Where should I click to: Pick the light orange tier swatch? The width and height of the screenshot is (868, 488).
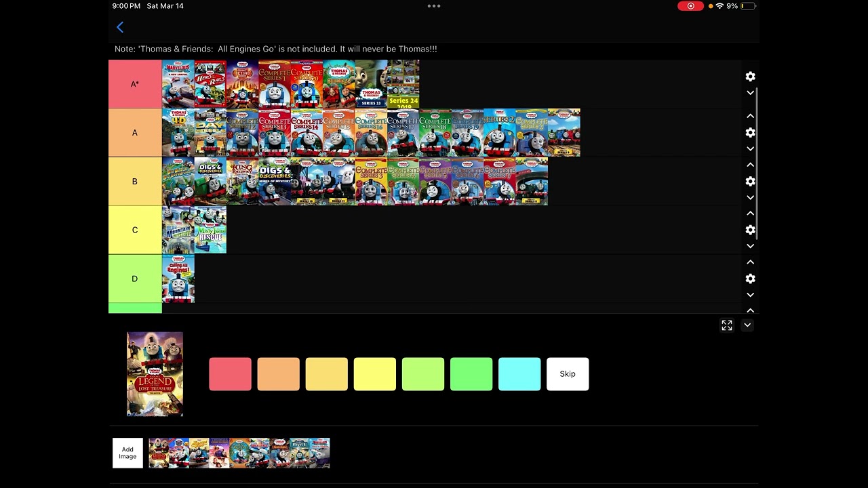coord(326,374)
